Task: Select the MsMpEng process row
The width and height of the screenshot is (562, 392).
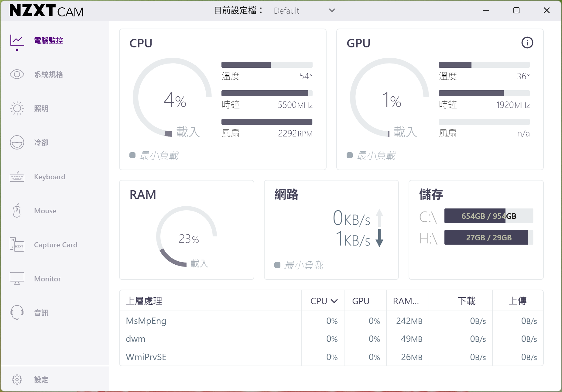Action: click(x=331, y=321)
